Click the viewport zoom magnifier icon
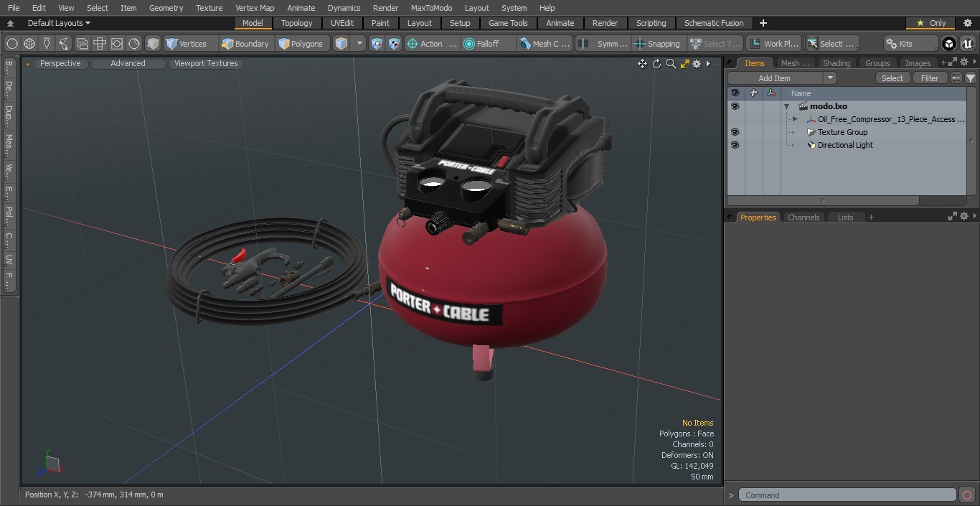The image size is (980, 506). [671, 64]
